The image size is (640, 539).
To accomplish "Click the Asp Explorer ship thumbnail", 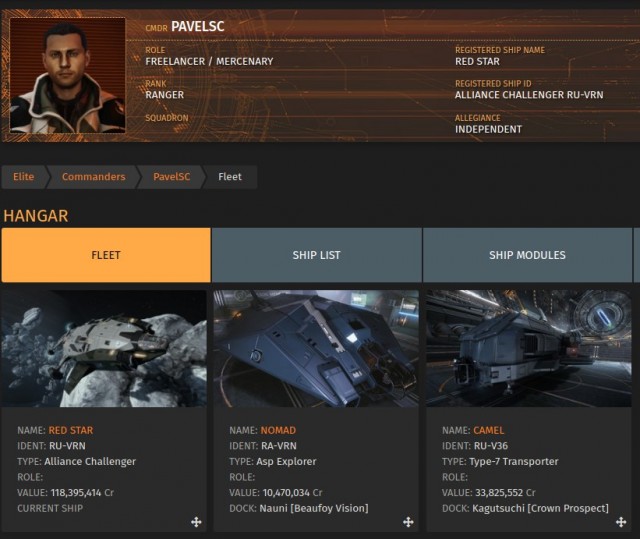I will (316, 348).
